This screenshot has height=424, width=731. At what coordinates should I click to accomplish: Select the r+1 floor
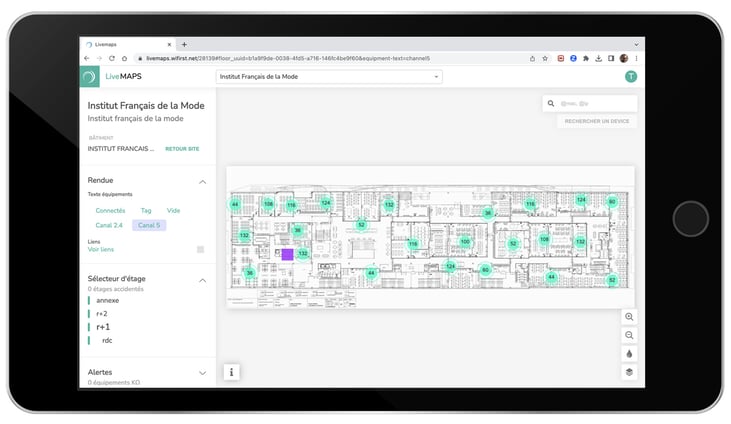pyautogui.click(x=103, y=327)
